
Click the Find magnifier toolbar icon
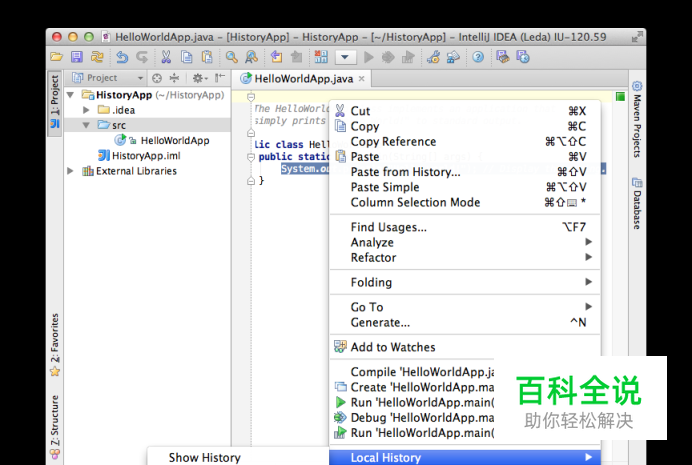231,57
